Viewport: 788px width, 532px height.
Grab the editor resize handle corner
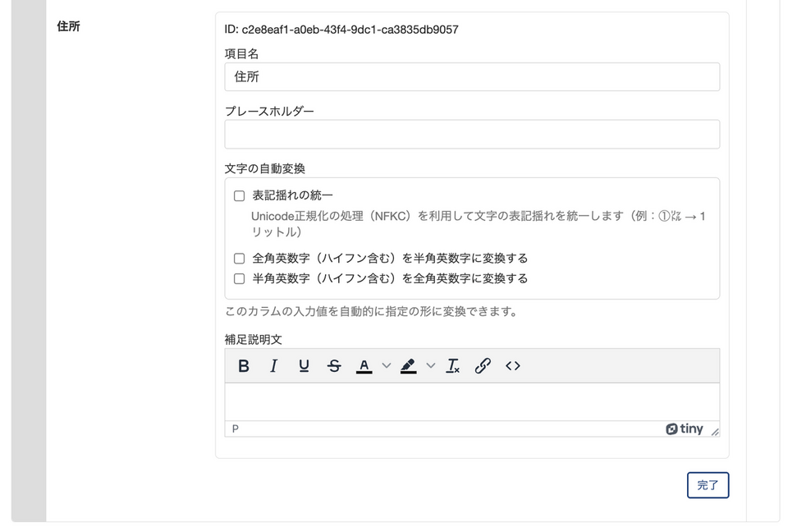point(715,432)
